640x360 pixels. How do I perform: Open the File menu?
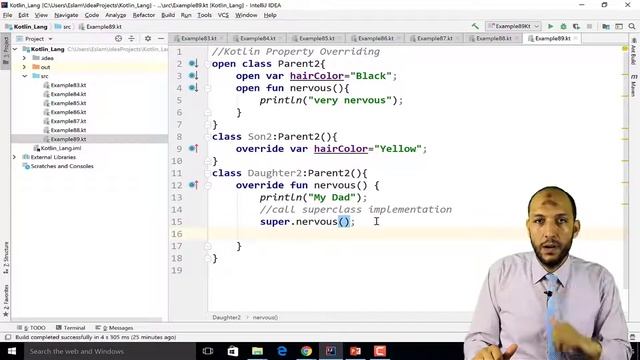pos(7,15)
